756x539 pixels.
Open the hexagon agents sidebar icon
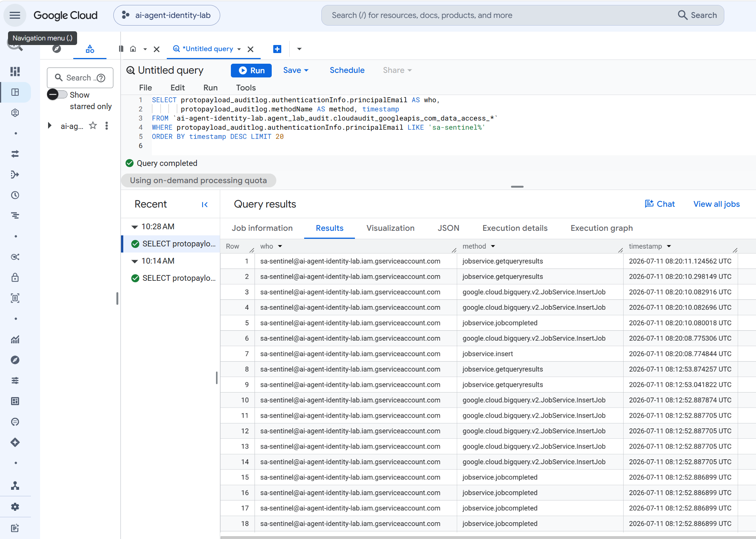coord(15,113)
